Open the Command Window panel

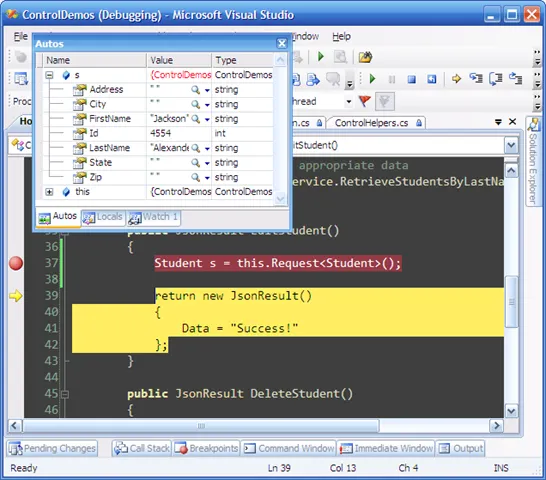[x=289, y=448]
